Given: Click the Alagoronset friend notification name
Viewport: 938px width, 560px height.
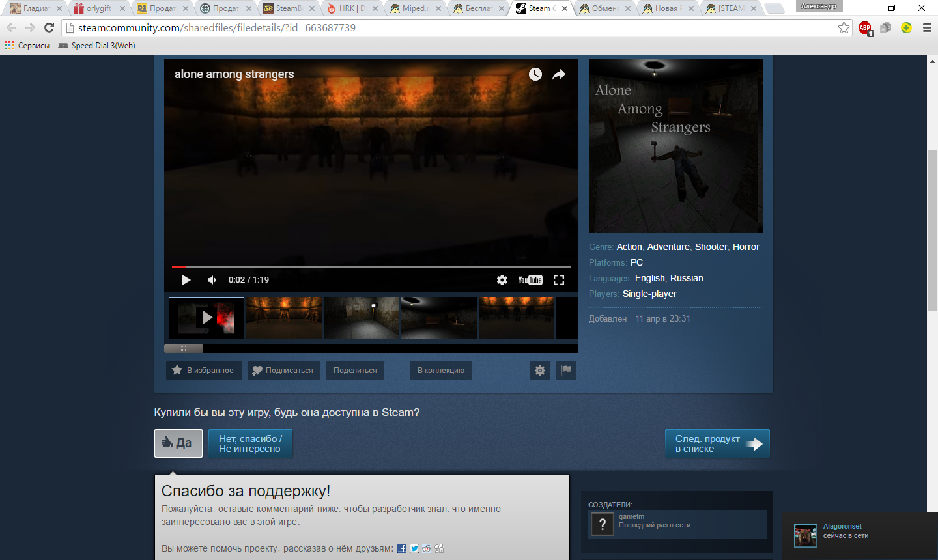Looking at the screenshot, I should click(842, 526).
